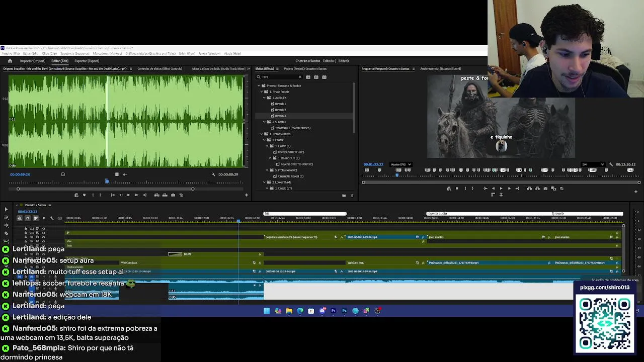
Task: Toggle lock on track V11
Action: click(x=26, y=228)
